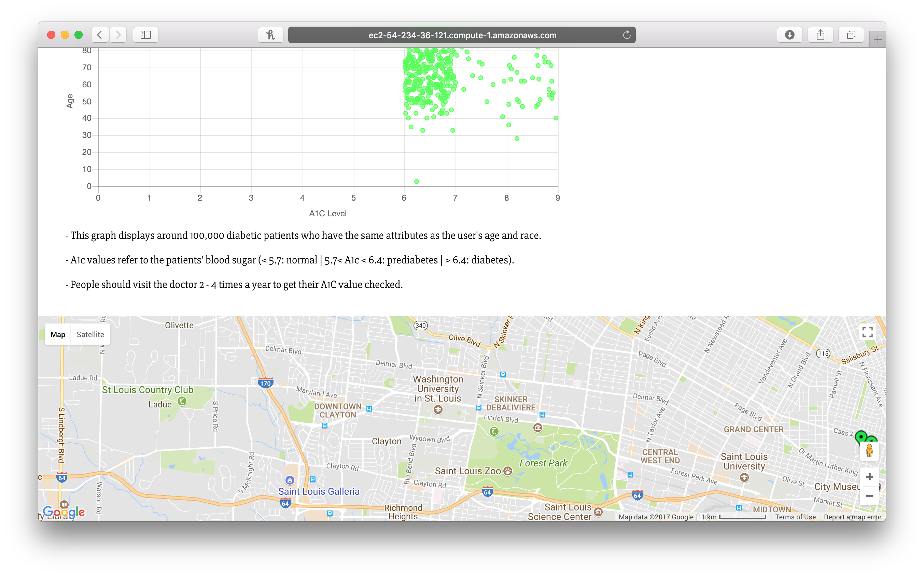Click the Honey extension icon
The image size is (924, 576).
(271, 35)
